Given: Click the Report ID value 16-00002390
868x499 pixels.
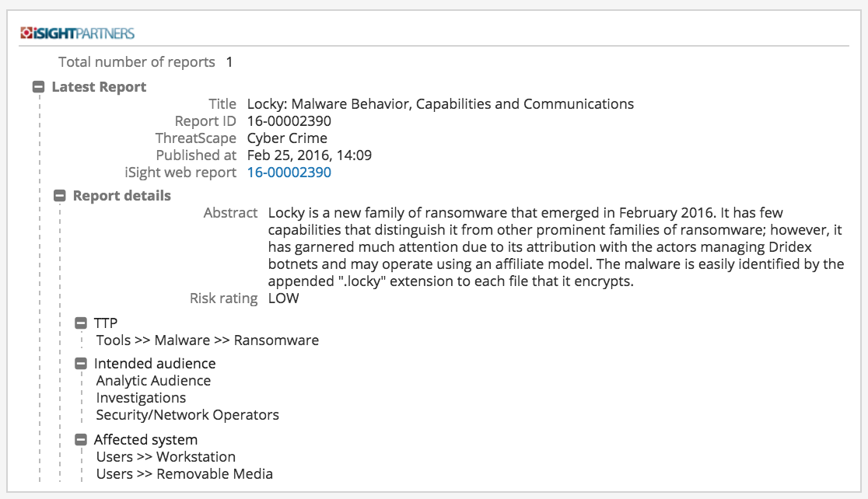Looking at the screenshot, I should coord(289,121).
